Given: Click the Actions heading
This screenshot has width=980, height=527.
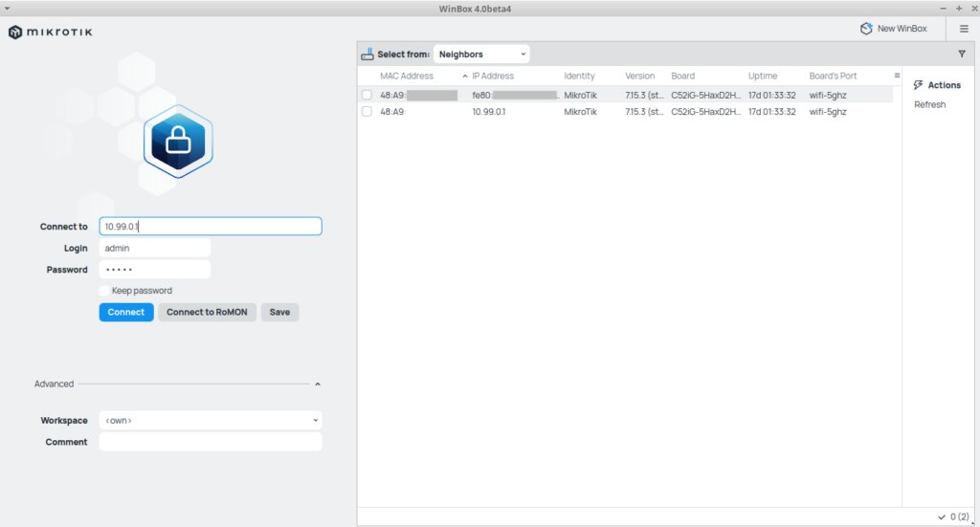Looking at the screenshot, I should click(x=944, y=85).
